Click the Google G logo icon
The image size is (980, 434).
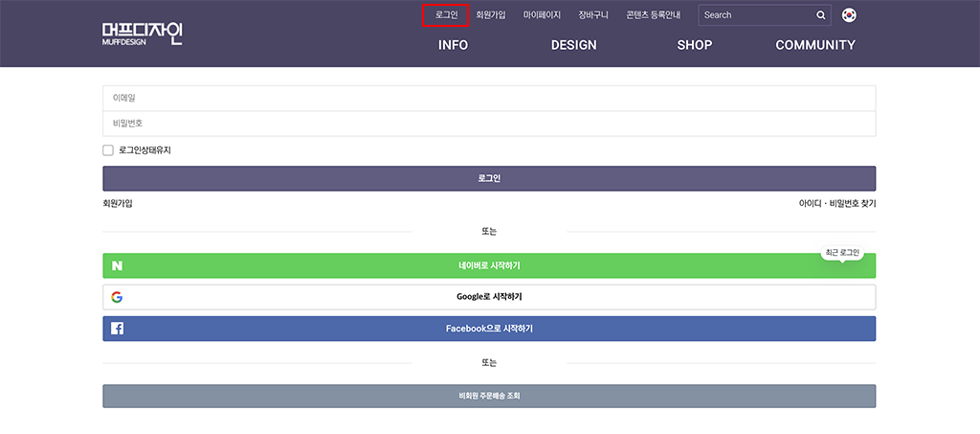click(117, 297)
